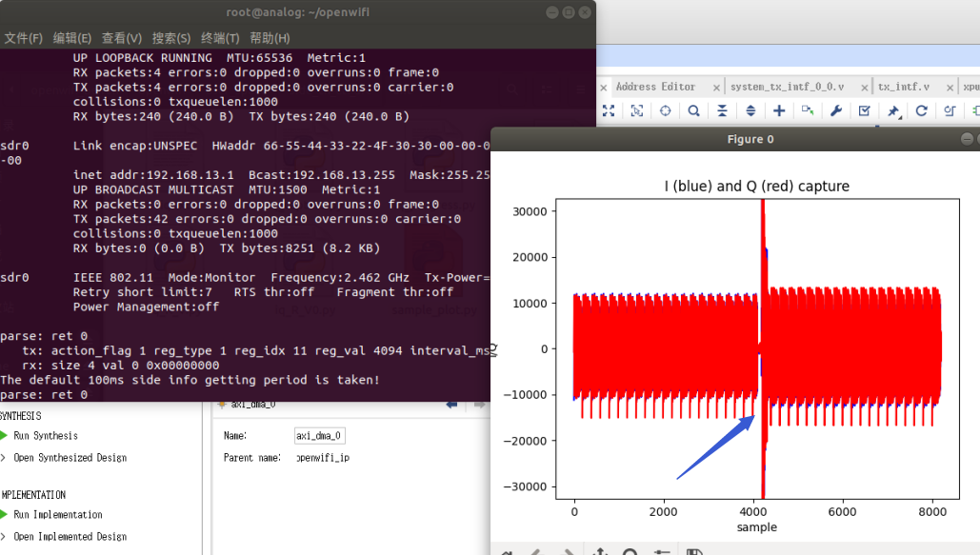Viewport: 980px width, 555px height.
Task: Open the dropdown arrow beside the pin icon
Action: click(x=899, y=116)
